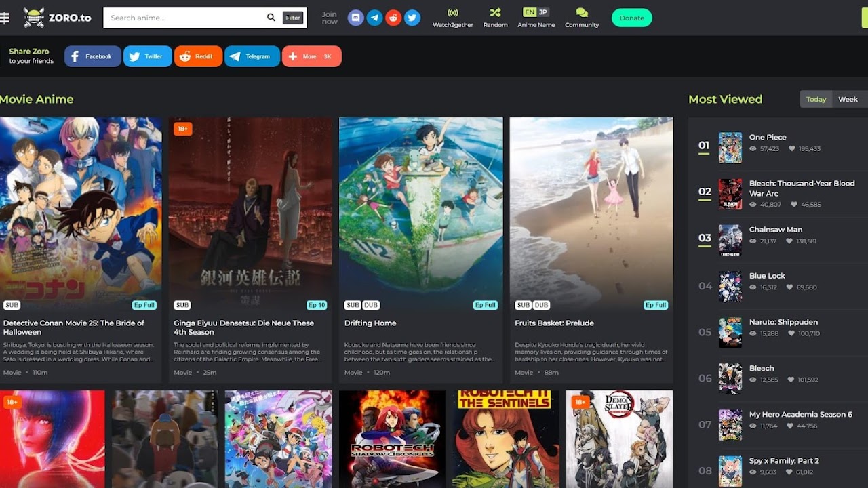Click Blue Lock in Most Viewed
Screen dimensions: 868x488
767,276
